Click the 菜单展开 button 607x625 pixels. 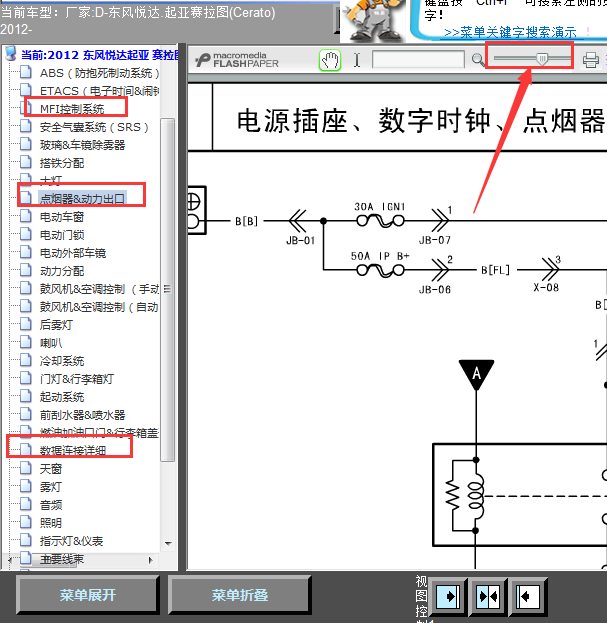(87, 595)
